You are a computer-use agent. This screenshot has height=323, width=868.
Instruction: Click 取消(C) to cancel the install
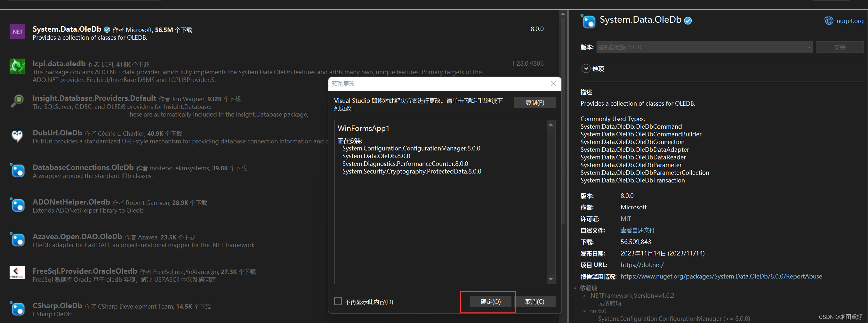[534, 302]
